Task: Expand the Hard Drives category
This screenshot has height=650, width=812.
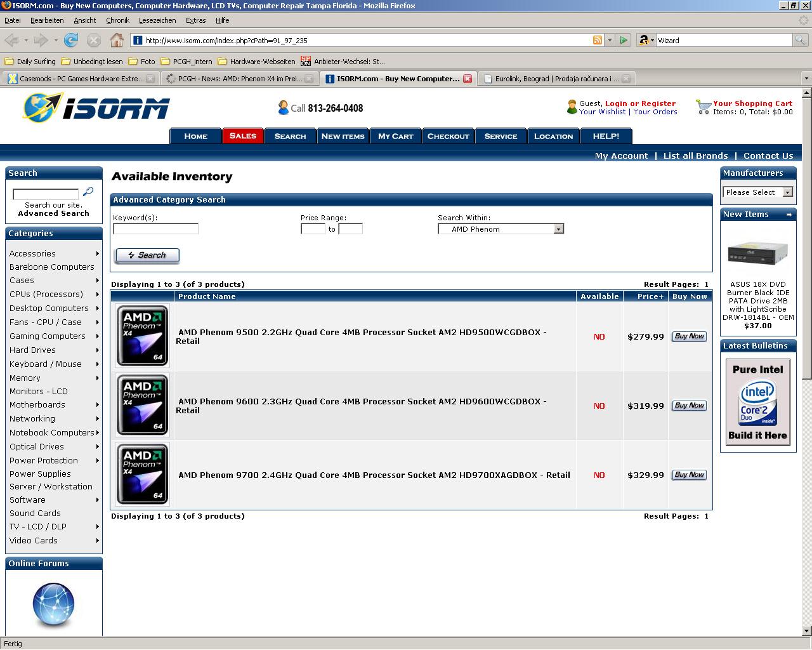Action: click(98, 350)
